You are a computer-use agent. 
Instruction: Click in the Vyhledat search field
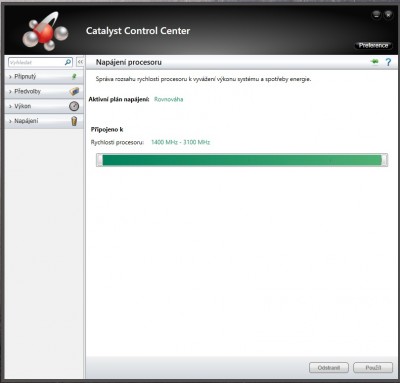click(36, 62)
